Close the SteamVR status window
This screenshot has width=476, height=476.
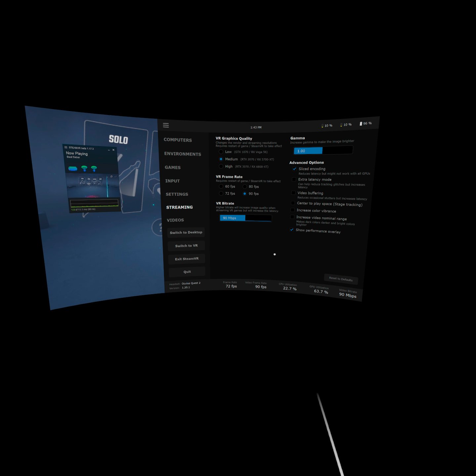click(113, 150)
